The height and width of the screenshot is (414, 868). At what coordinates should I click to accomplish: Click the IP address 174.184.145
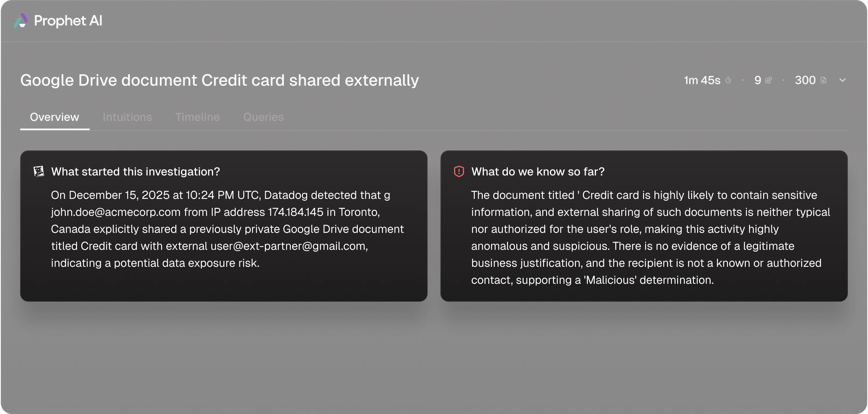tap(296, 212)
